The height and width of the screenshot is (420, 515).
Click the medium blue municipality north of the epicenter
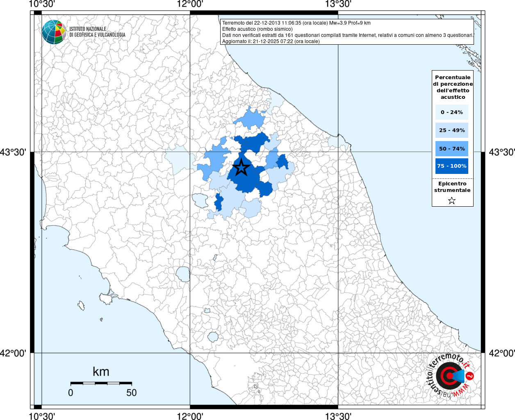coord(250,118)
